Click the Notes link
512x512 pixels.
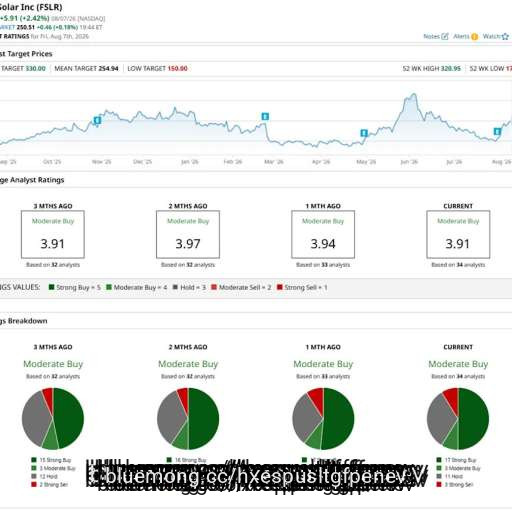(x=432, y=36)
